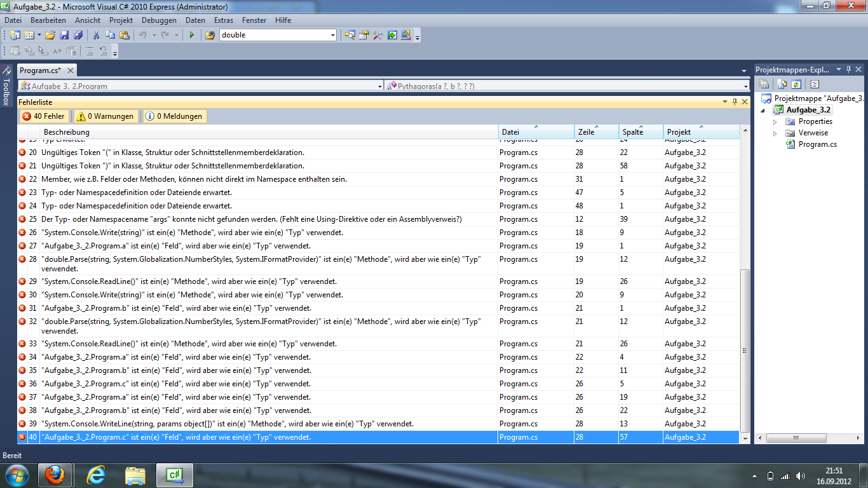Screen dimensions: 868x488
Task: Click the Add New Item toolbar icon
Action: [29, 35]
